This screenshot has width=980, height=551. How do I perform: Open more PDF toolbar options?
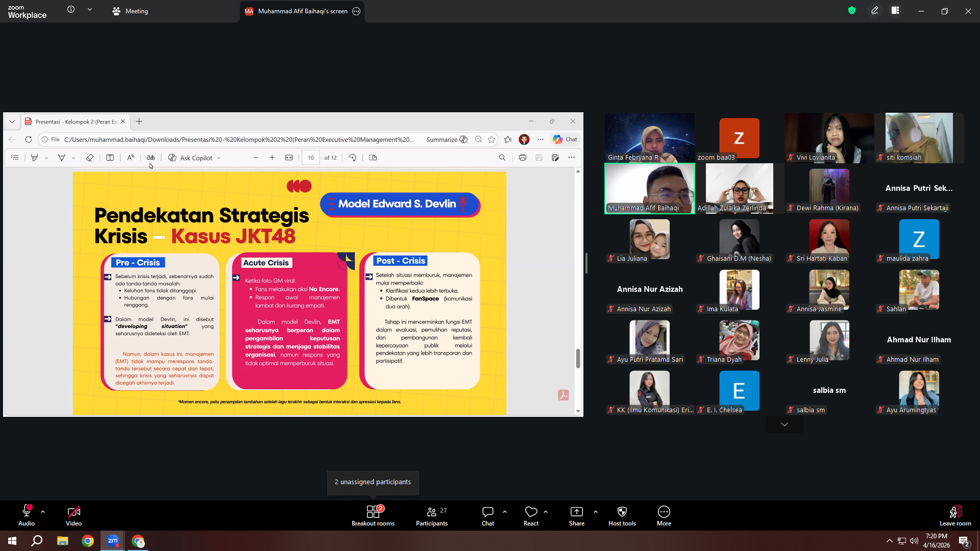pos(572,158)
